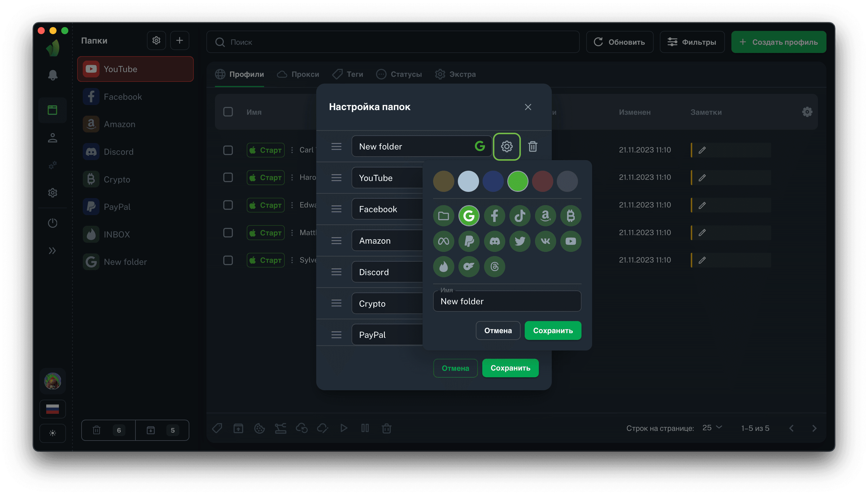Toggle the light theme sun button
This screenshot has width=868, height=495.
[x=52, y=433]
